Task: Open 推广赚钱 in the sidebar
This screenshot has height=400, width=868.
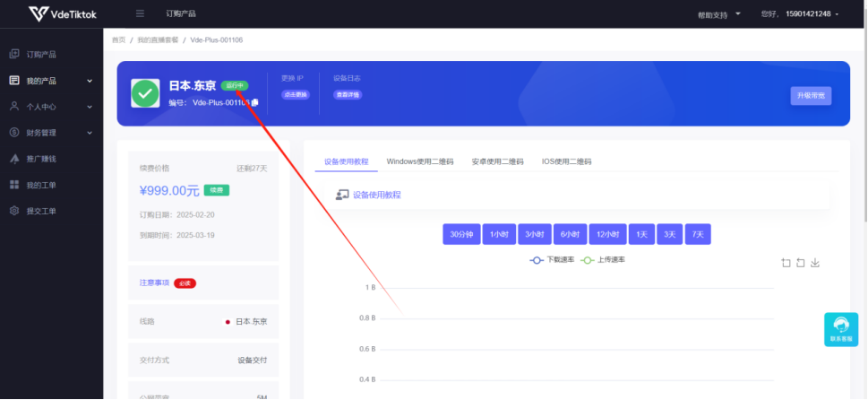Action: [x=41, y=159]
